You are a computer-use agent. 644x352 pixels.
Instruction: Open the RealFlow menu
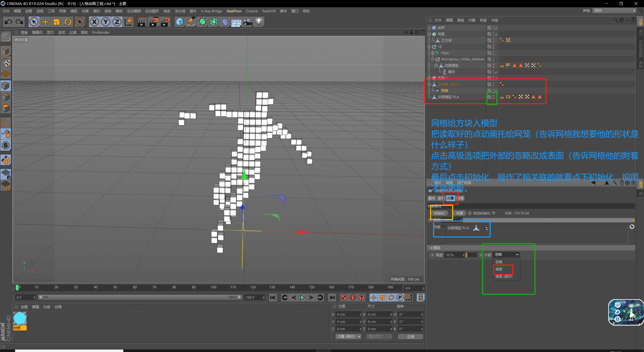(x=234, y=11)
